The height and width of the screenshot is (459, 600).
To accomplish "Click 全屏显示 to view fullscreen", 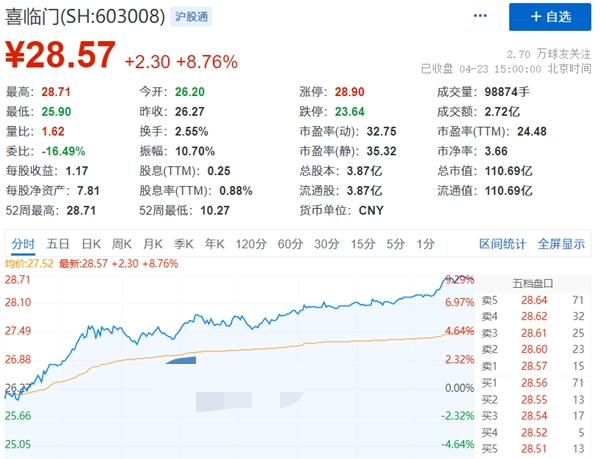I will 561,243.
